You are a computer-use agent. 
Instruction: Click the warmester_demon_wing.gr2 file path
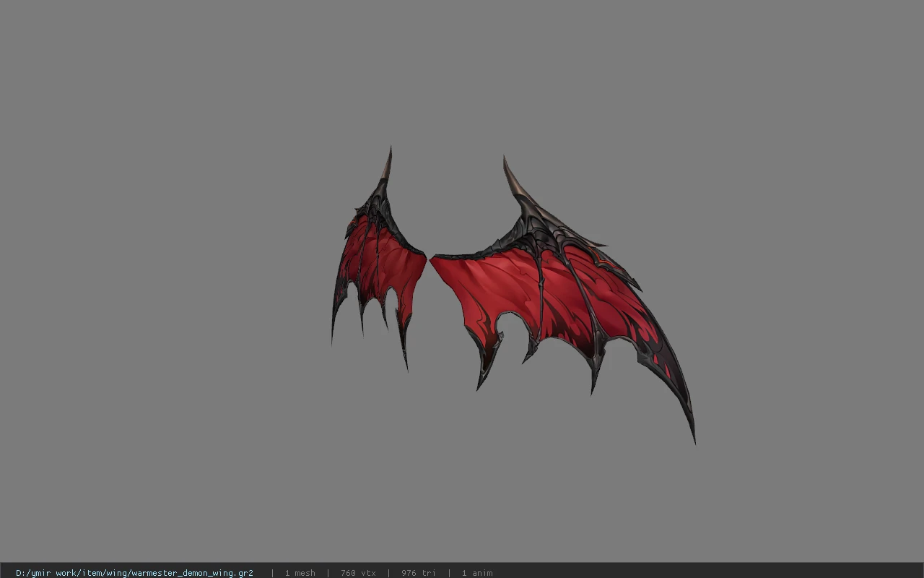pos(134,573)
